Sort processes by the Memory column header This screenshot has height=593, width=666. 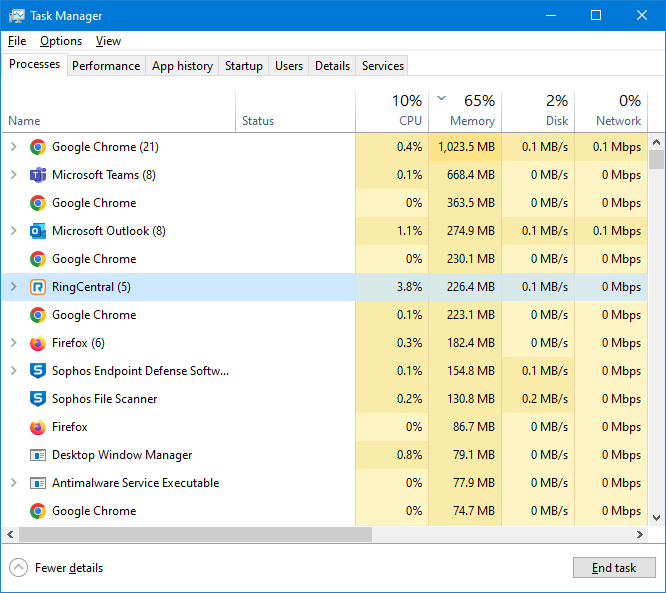pos(465,111)
